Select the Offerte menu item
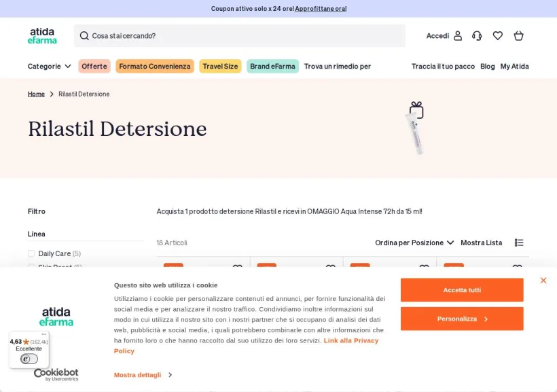This screenshot has width=557, height=392. tap(94, 66)
